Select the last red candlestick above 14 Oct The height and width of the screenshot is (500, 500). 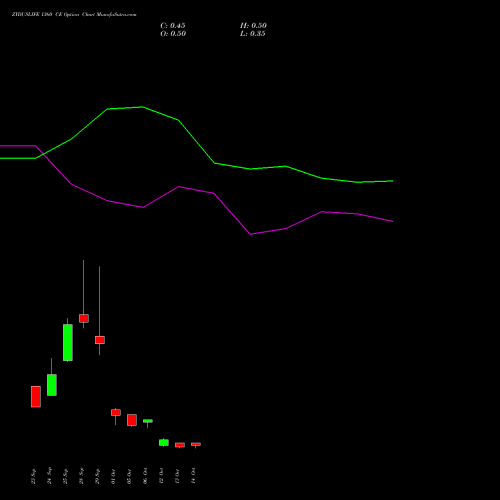pos(196,444)
